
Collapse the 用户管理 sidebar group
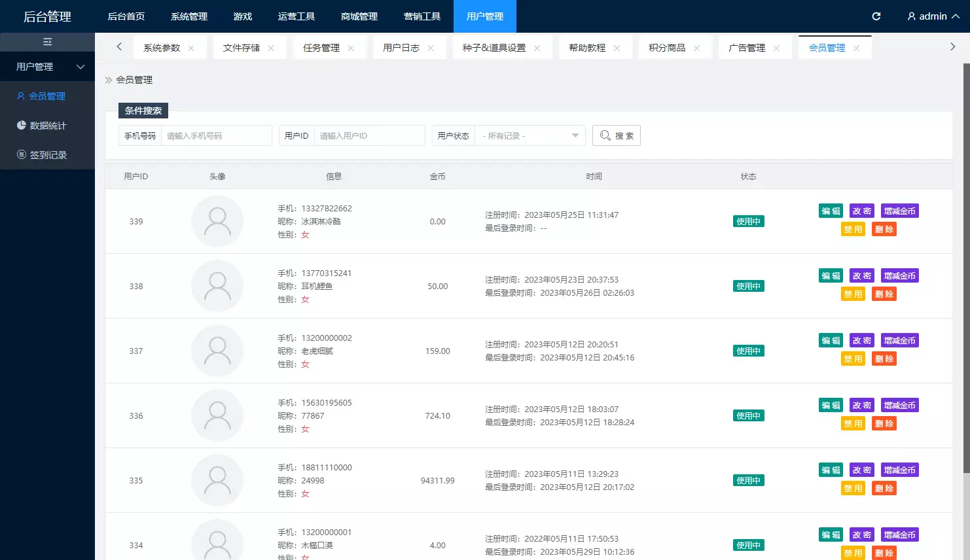[x=47, y=67]
